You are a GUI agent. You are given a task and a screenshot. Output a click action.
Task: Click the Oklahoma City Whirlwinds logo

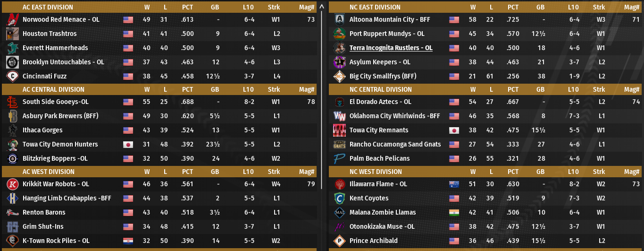340,116
